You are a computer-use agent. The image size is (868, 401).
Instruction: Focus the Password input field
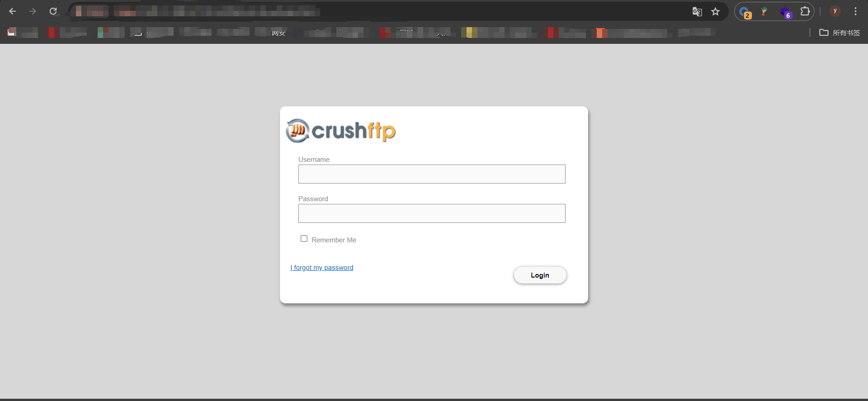[x=432, y=213]
